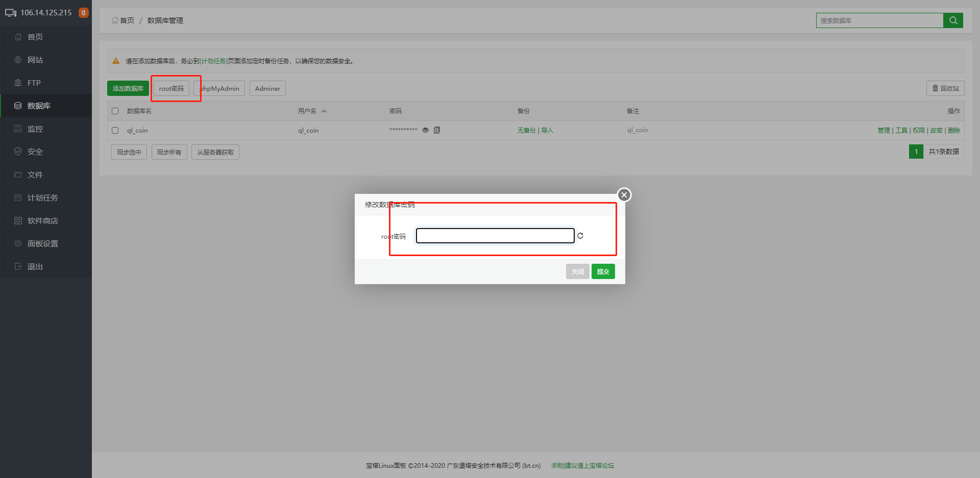Click the server monitor icon beside the IP address
The width and height of the screenshot is (980, 478).
(11, 13)
